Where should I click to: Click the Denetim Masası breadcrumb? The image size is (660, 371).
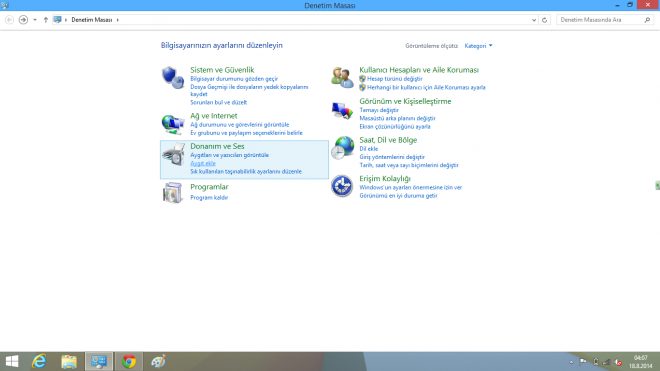pos(92,20)
